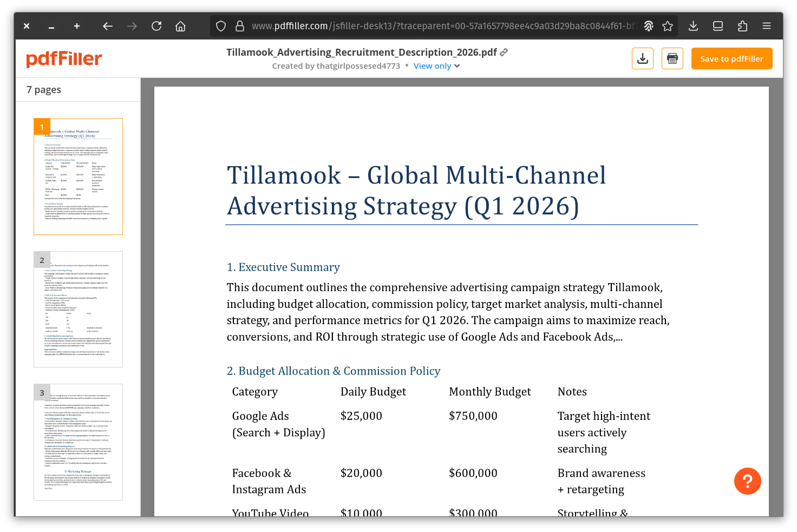Click the pdfFiller logo
This screenshot has width=797, height=532.
point(64,58)
